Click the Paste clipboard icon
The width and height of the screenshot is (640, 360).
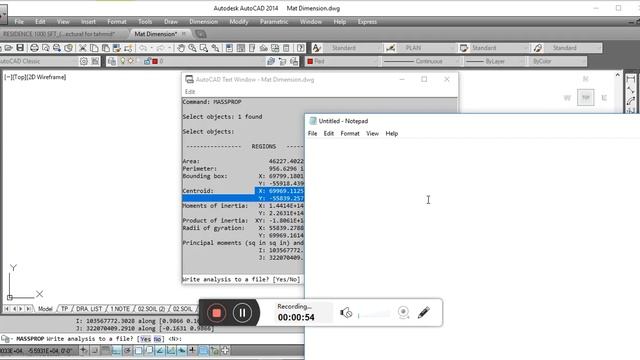click(x=105, y=48)
